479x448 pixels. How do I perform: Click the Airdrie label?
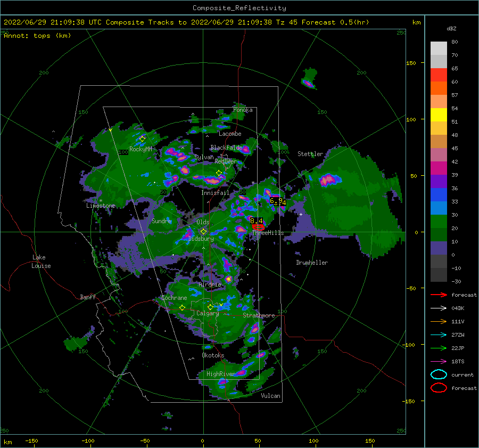click(210, 284)
